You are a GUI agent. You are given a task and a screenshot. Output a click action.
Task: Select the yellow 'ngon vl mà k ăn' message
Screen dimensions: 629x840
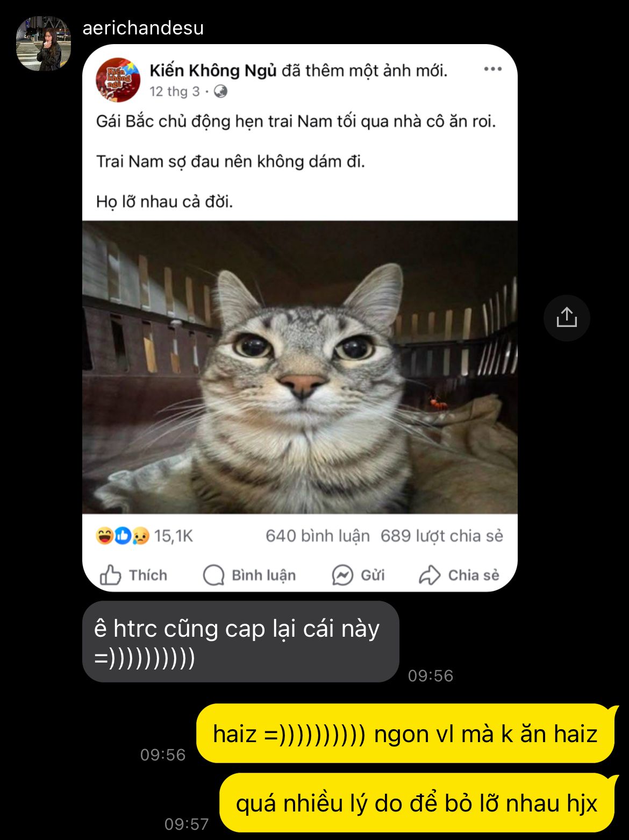pyautogui.click(x=405, y=734)
